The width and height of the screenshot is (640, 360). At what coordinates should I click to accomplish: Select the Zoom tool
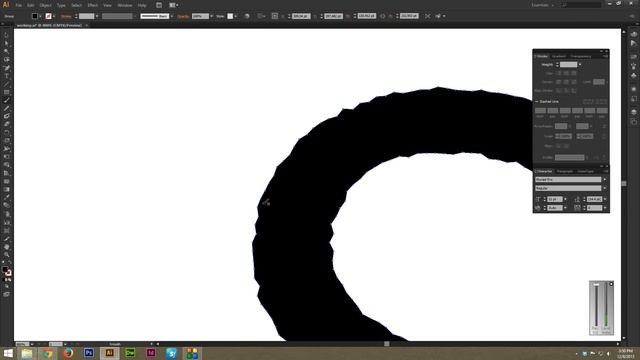point(7,255)
